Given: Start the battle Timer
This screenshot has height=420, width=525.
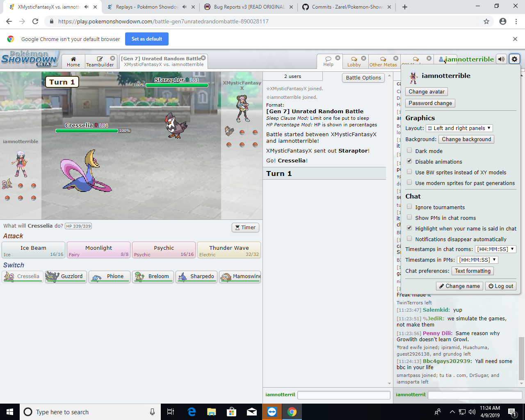Looking at the screenshot, I should [245, 227].
